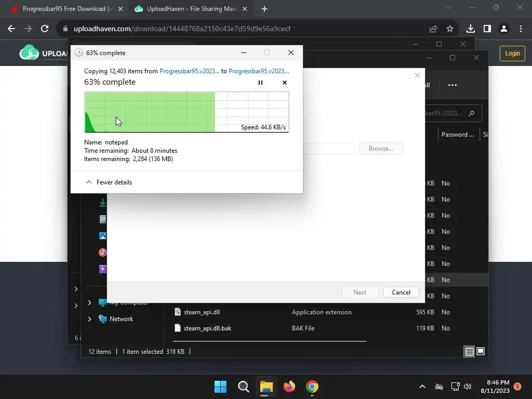Viewport: 532px width, 399px height.
Task: Open OneDrive tray icon
Action: coord(439,387)
